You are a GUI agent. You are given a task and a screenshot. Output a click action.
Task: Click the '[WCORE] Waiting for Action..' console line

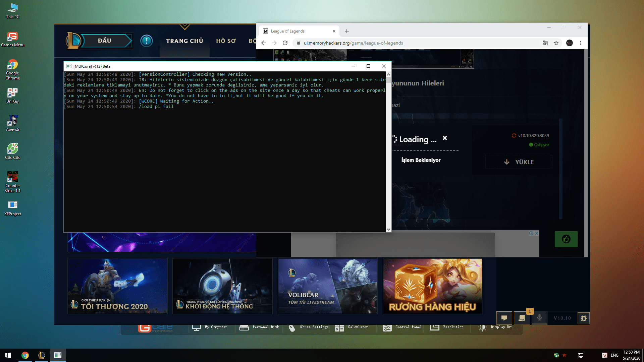176,101
